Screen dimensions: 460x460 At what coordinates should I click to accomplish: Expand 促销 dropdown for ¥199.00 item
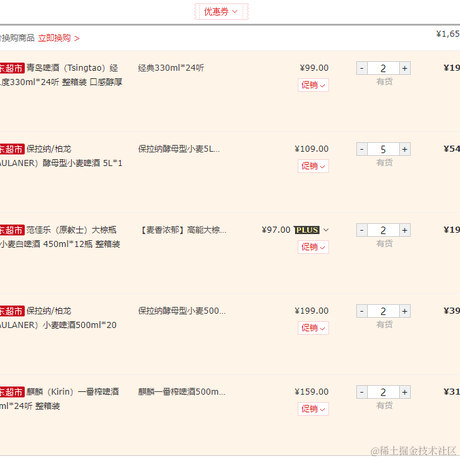pos(313,328)
